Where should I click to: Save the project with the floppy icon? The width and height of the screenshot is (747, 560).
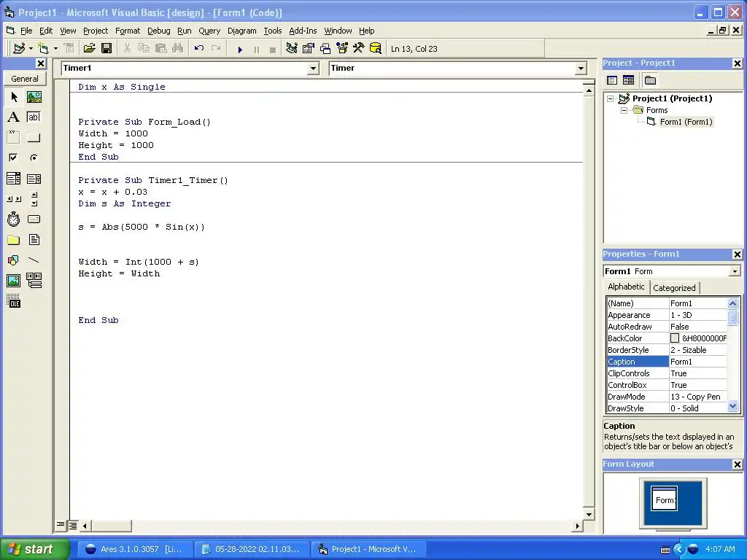point(107,49)
